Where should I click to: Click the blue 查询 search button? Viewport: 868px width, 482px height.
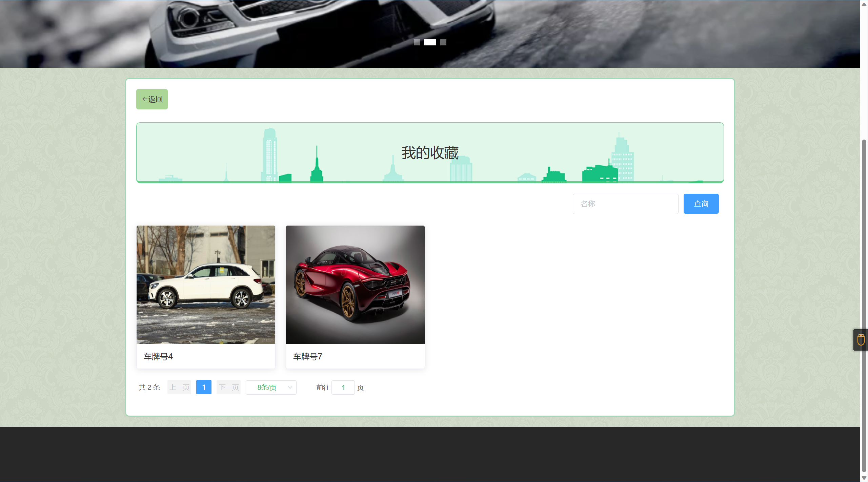point(701,204)
